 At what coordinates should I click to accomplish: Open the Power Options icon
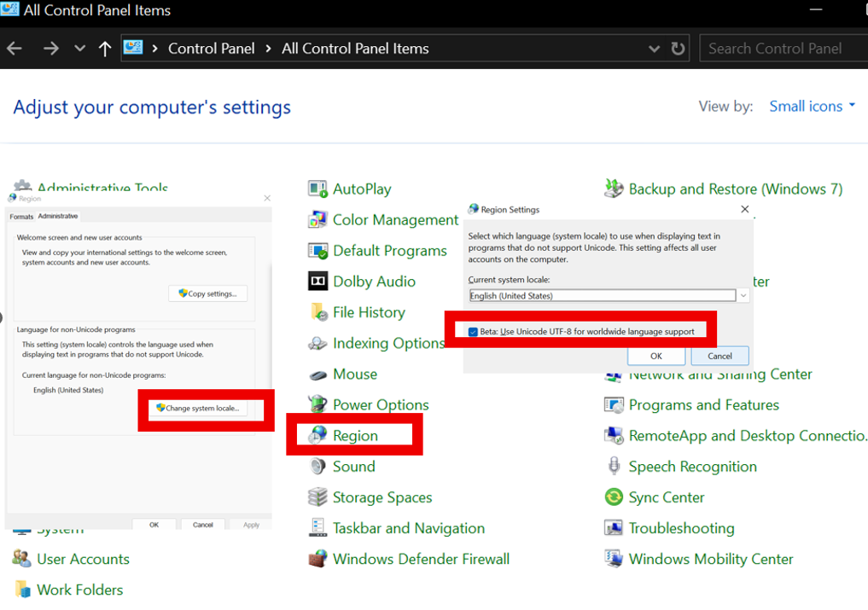click(x=317, y=404)
